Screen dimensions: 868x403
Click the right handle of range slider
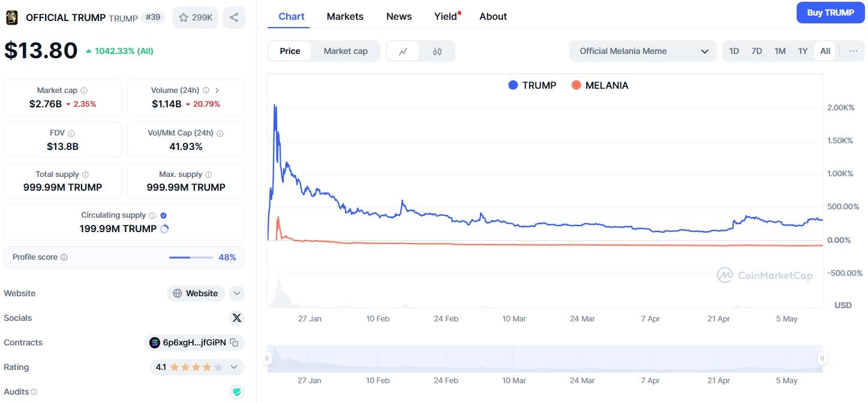point(822,359)
